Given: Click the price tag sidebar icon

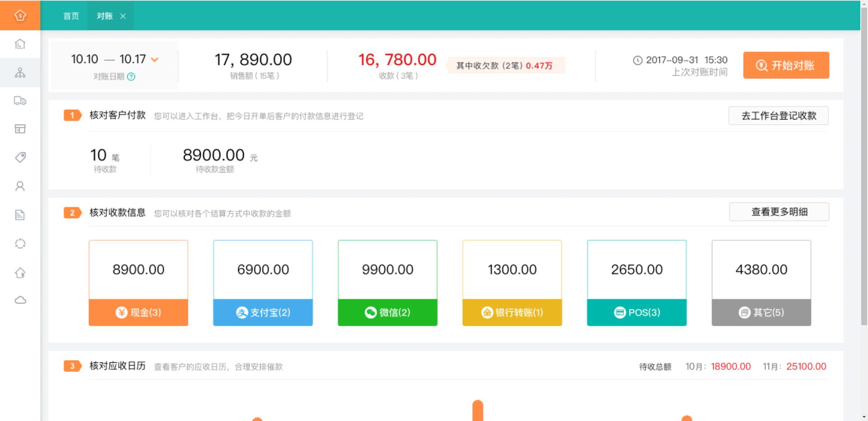Looking at the screenshot, I should click(20, 157).
